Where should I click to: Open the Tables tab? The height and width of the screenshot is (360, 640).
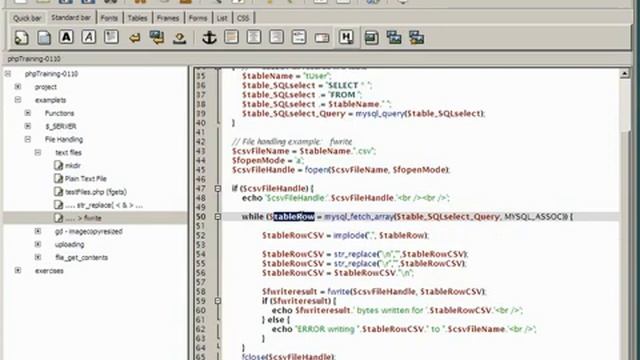(x=138, y=18)
